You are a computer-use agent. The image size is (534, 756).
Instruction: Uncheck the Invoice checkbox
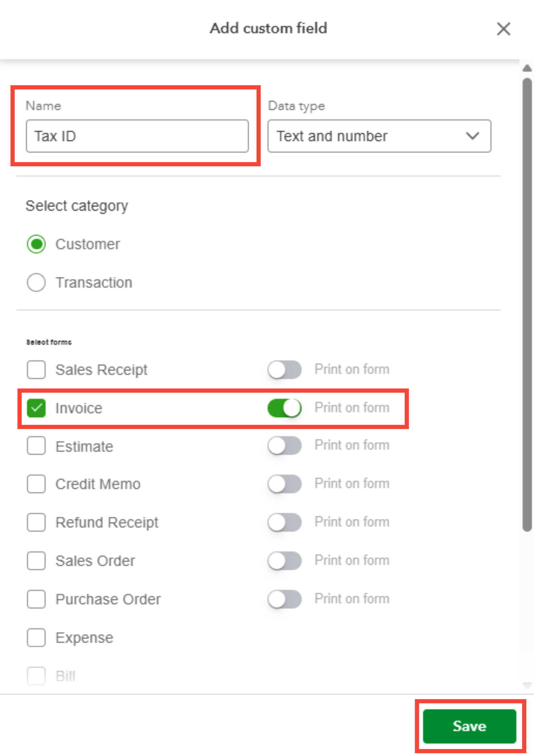click(x=36, y=408)
